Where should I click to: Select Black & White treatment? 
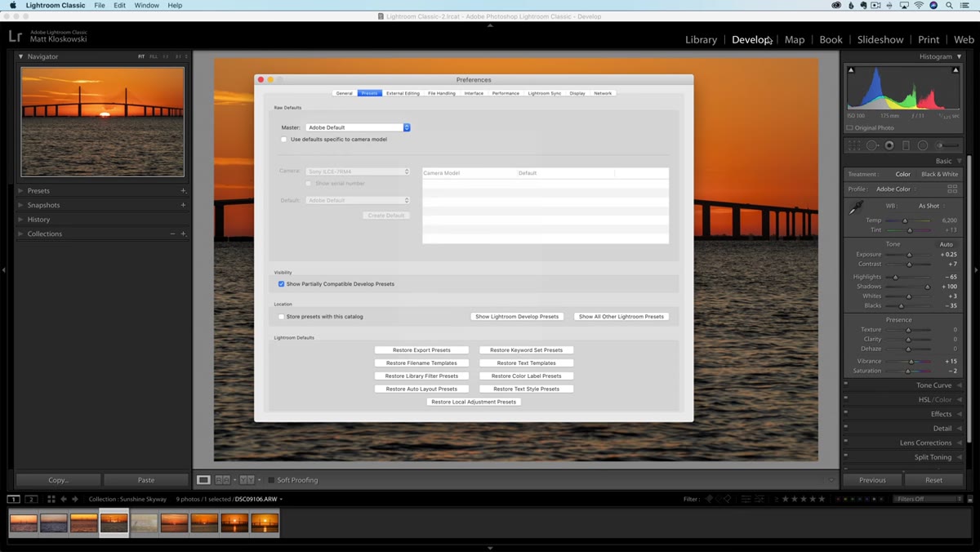click(939, 174)
